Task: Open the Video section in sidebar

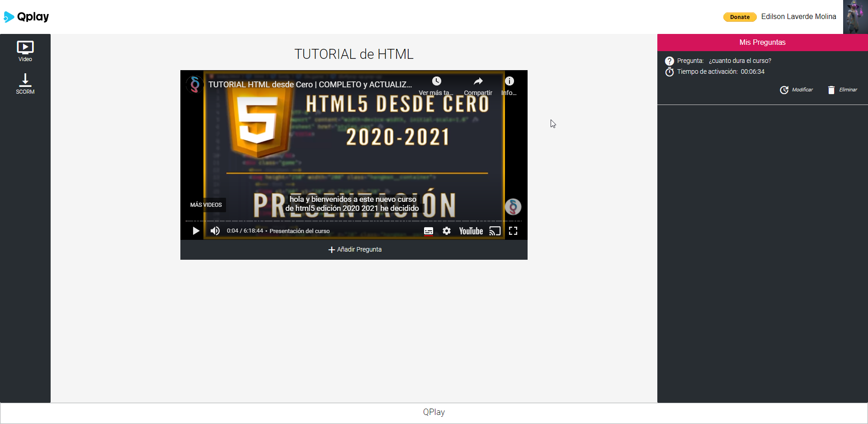Action: point(25,51)
